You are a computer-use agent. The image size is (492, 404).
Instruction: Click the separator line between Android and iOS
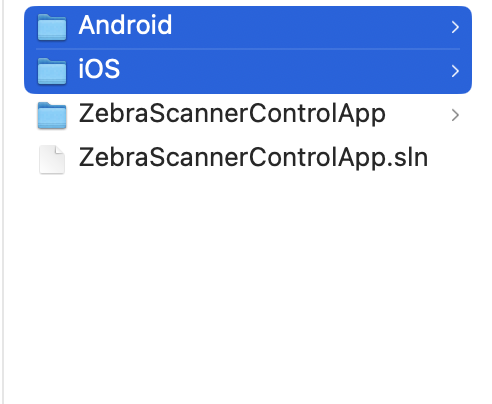point(248,49)
